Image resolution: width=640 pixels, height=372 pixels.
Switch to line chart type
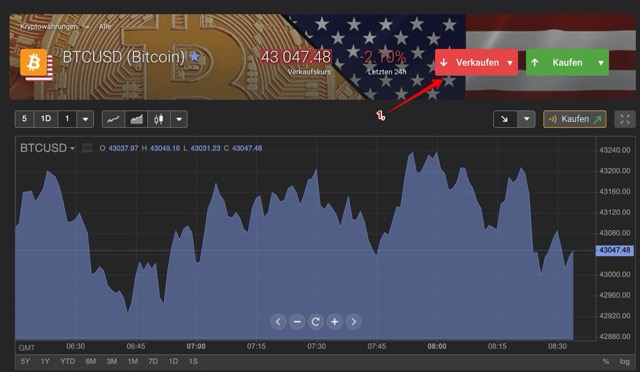point(113,119)
